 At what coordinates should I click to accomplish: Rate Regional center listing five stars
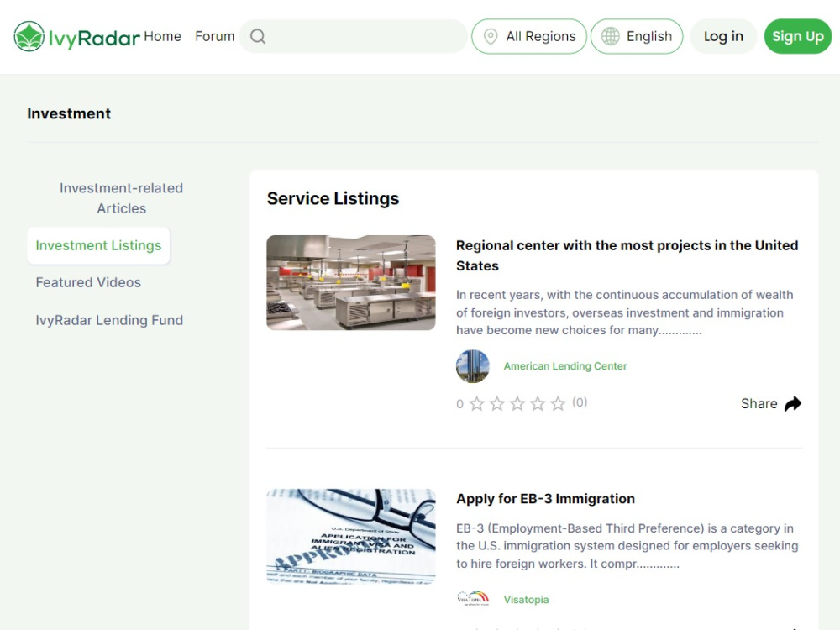559,403
